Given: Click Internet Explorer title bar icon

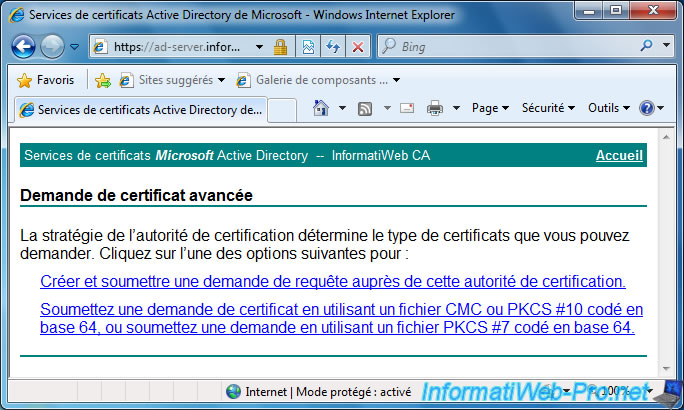Looking at the screenshot, I should point(17,15).
